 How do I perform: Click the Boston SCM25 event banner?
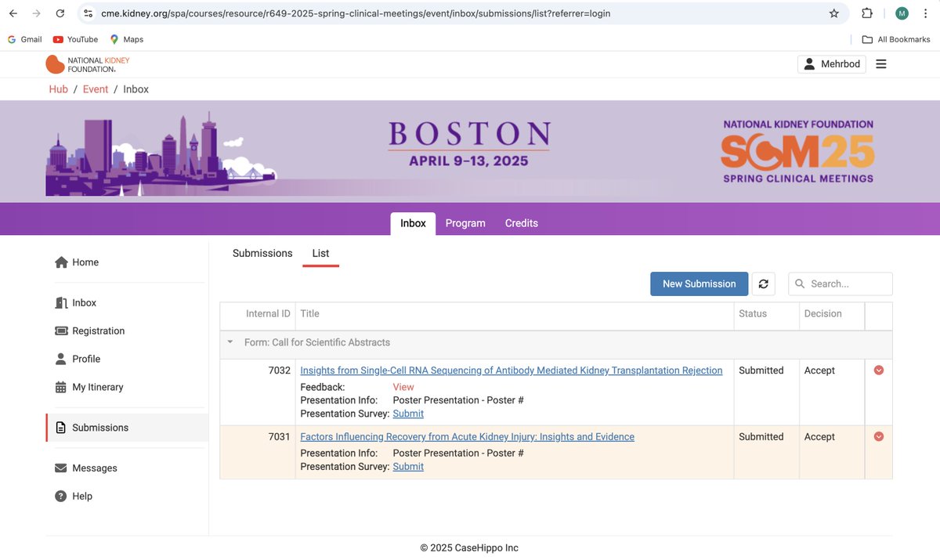pos(470,151)
